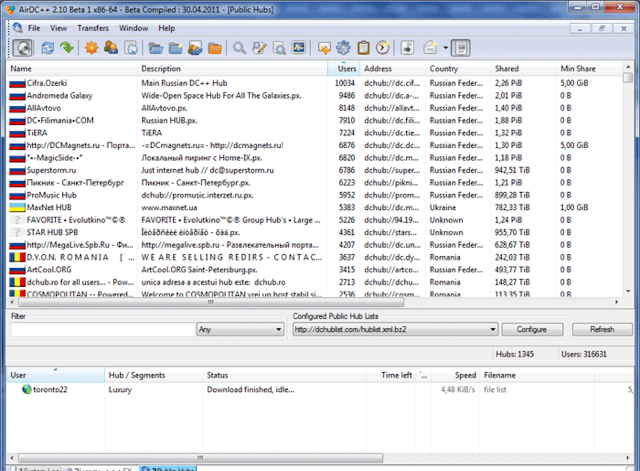
Task: Open Favorite Hubs orange sun icon
Action: [x=91, y=48]
